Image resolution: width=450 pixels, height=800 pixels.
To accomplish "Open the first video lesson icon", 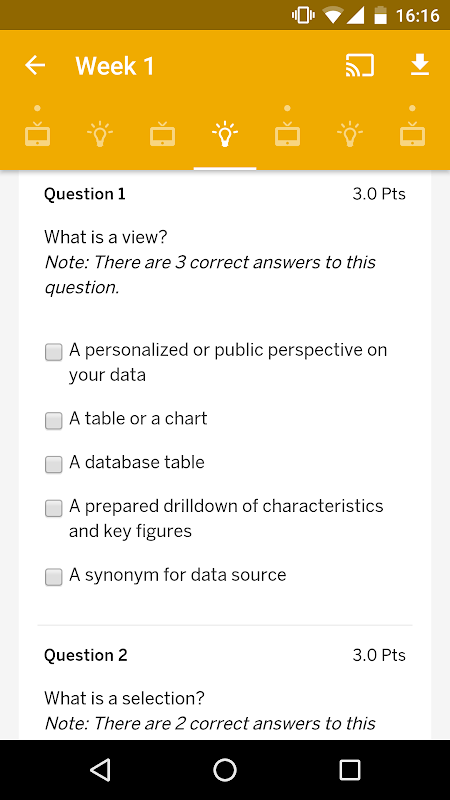I will 38,134.
